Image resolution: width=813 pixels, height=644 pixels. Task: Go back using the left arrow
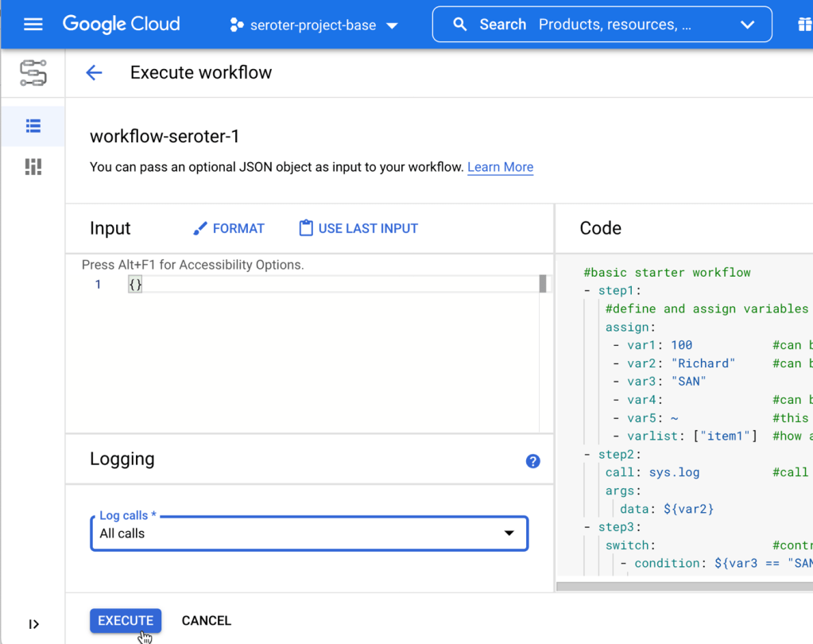tap(94, 73)
